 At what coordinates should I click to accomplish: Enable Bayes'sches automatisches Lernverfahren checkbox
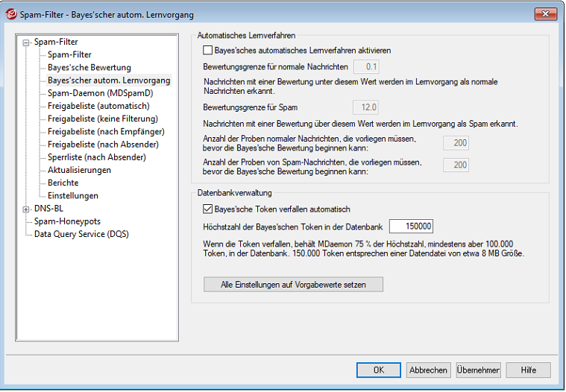click(x=207, y=51)
